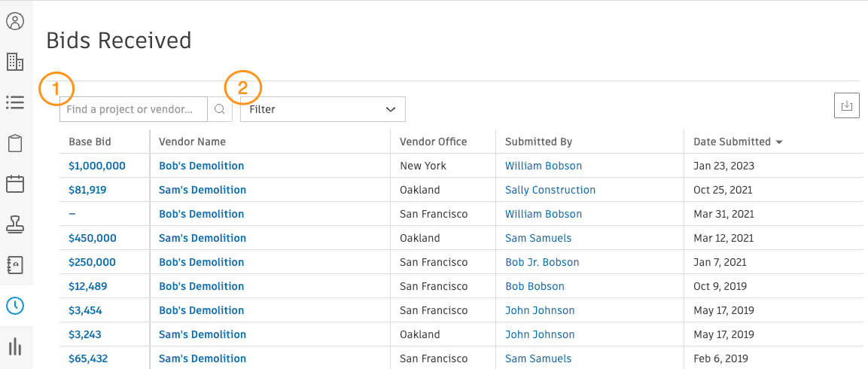Click the Find a project or vendor field

coord(133,109)
